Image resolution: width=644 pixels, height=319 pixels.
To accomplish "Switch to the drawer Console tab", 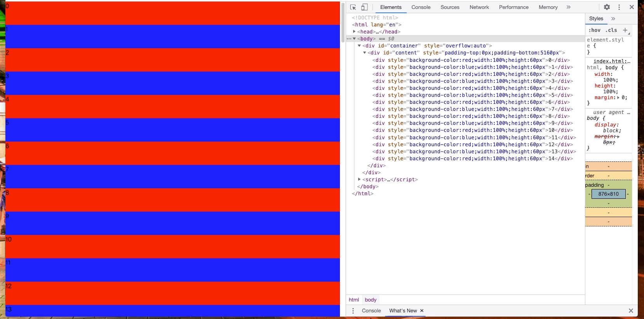I will coord(371,310).
